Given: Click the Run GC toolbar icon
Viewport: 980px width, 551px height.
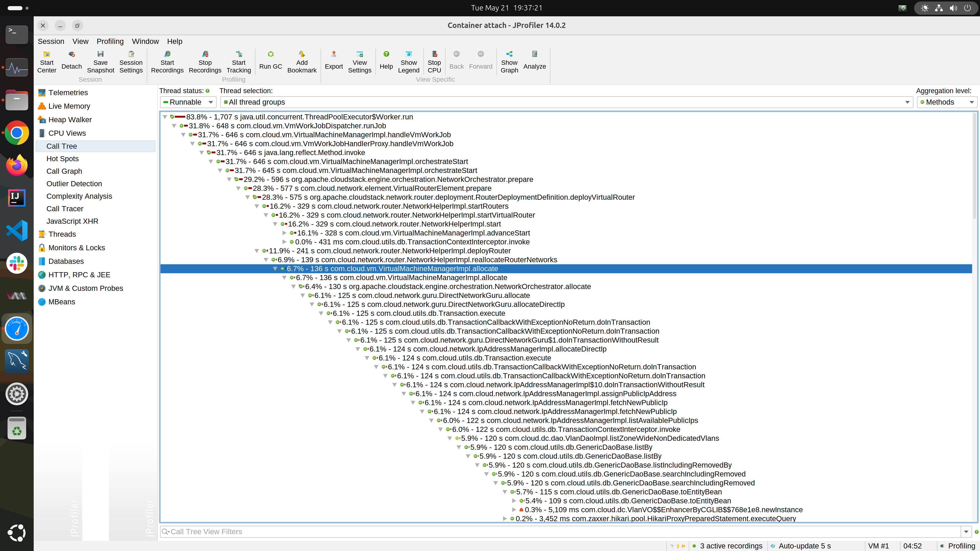Looking at the screenshot, I should pyautogui.click(x=271, y=60).
